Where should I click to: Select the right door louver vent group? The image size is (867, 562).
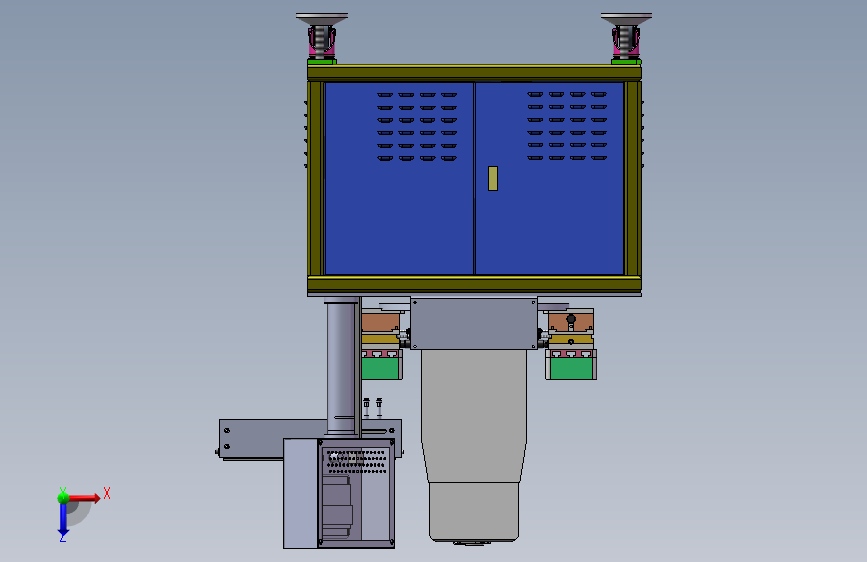567,127
